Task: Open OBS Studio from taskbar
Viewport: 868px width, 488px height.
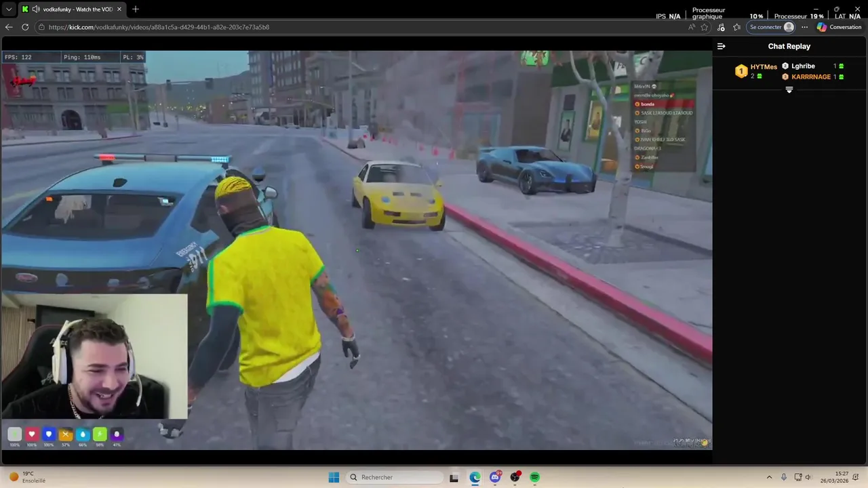Action: point(515,477)
